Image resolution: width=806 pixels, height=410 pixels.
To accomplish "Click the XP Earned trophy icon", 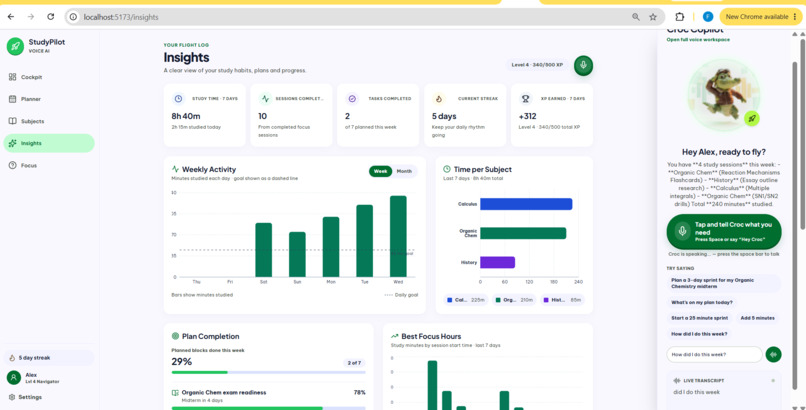I will (x=525, y=98).
